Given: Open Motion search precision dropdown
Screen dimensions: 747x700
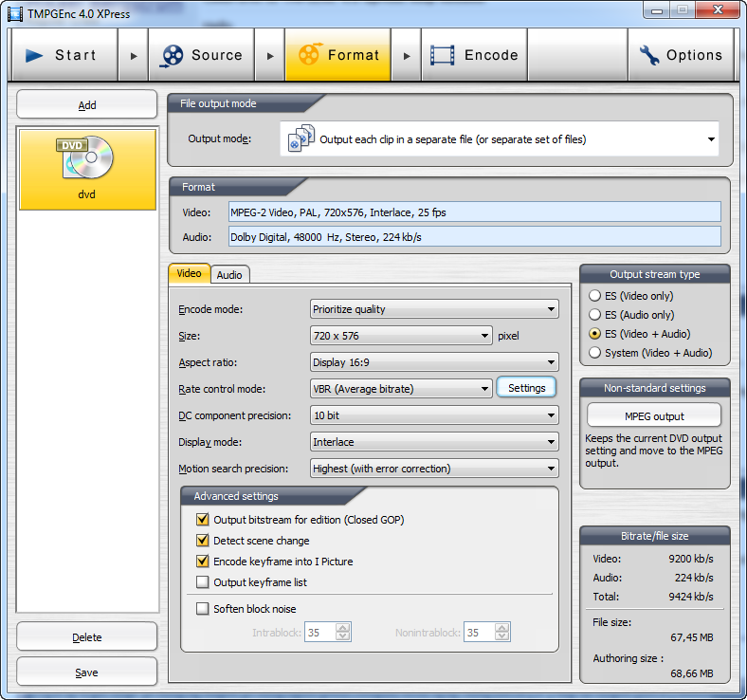Looking at the screenshot, I should [x=434, y=469].
